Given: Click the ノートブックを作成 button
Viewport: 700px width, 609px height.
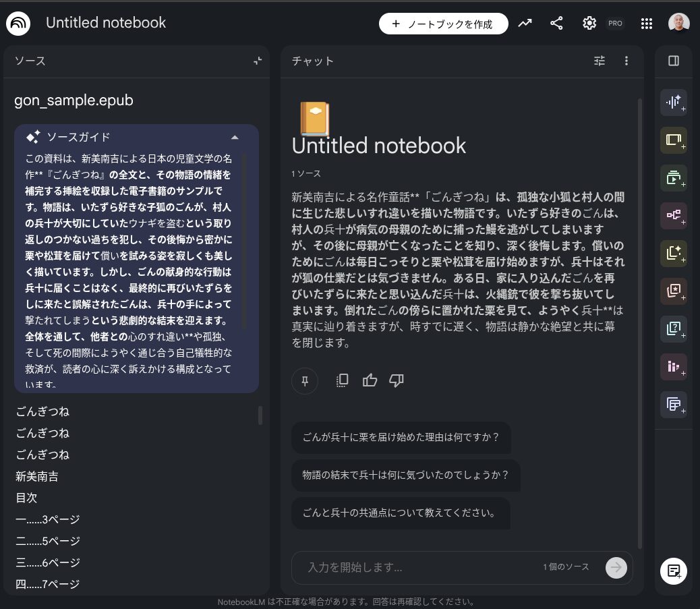Looking at the screenshot, I should click(443, 23).
